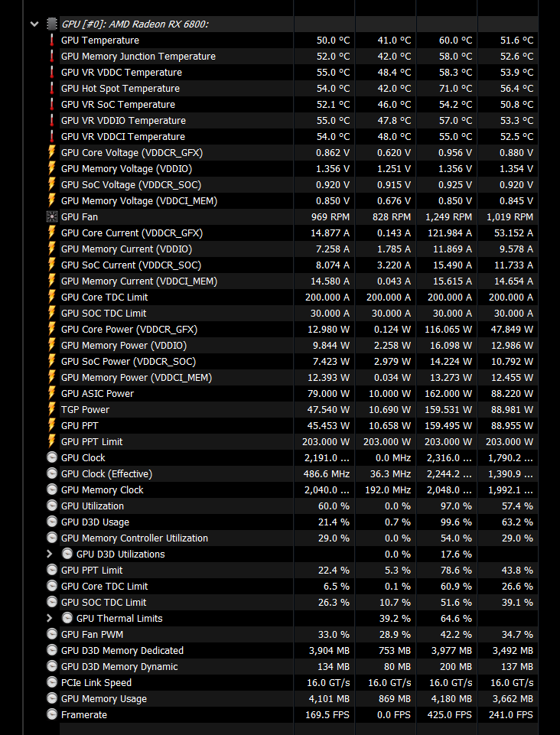Viewport: 560px width, 735px height.
Task: Select the GPU Hot Spot Temperature row label
Action: (120, 88)
